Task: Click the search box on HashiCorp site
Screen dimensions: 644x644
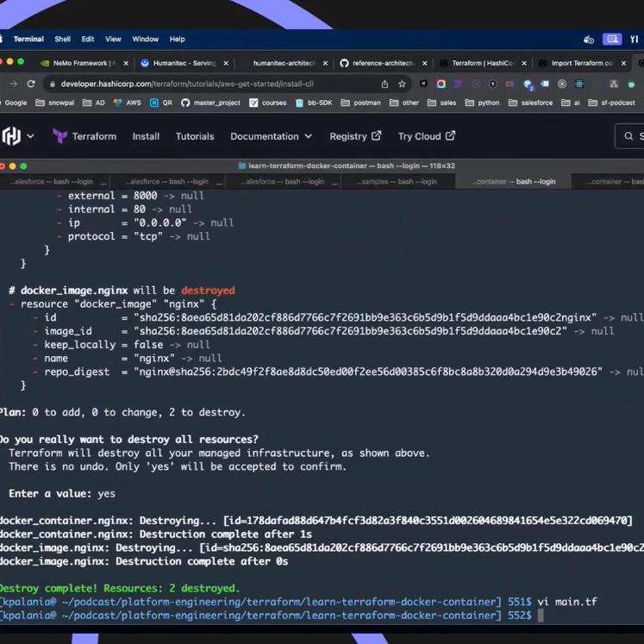Action: pyautogui.click(x=630, y=136)
